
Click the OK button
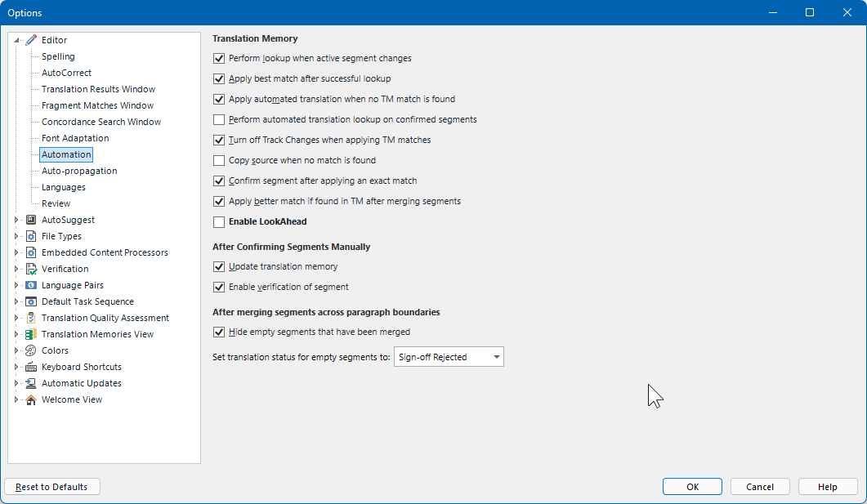click(691, 486)
